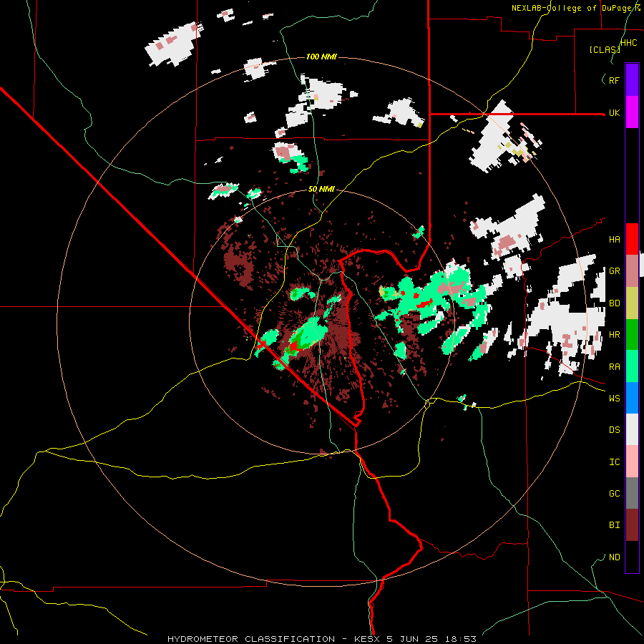Click the GC legend label
The image size is (644, 644).
tap(614, 494)
